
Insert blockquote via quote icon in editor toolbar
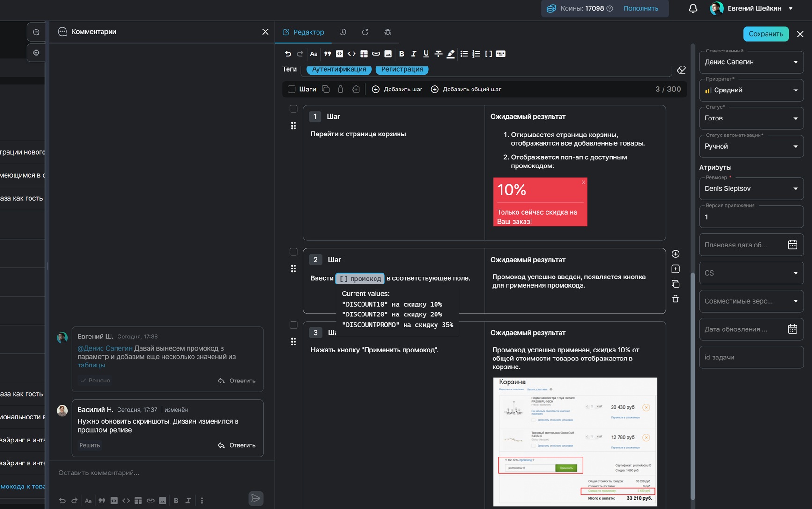coord(327,53)
